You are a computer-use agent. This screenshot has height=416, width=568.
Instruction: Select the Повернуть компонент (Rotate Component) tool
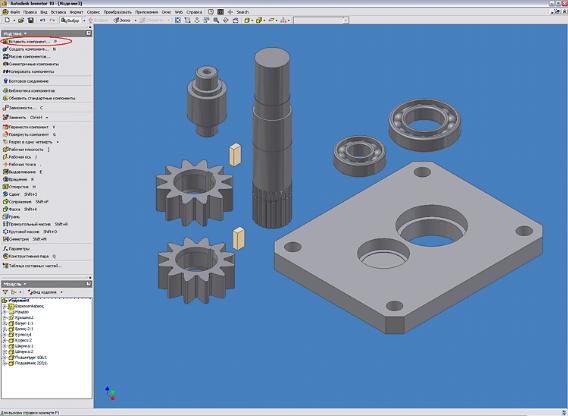29,134
